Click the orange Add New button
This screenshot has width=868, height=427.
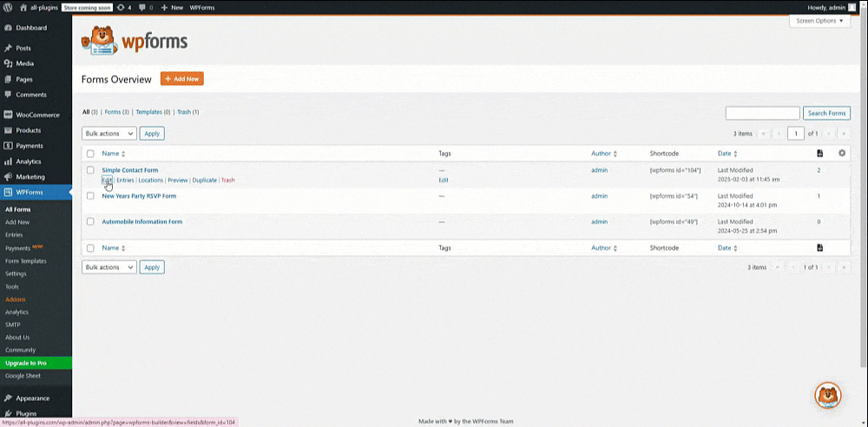(x=182, y=79)
